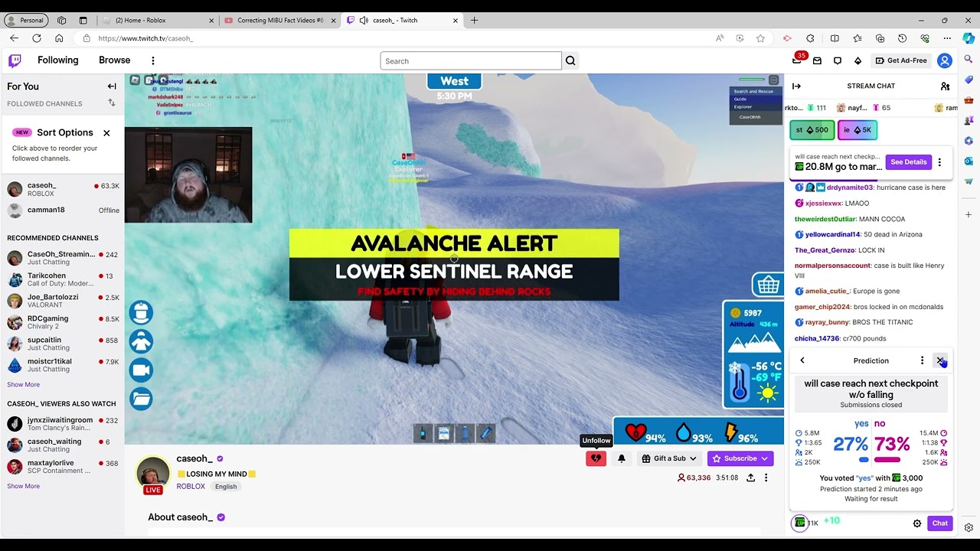Close the Sort Options tip
The height and width of the screenshot is (551, 980).
(x=106, y=133)
